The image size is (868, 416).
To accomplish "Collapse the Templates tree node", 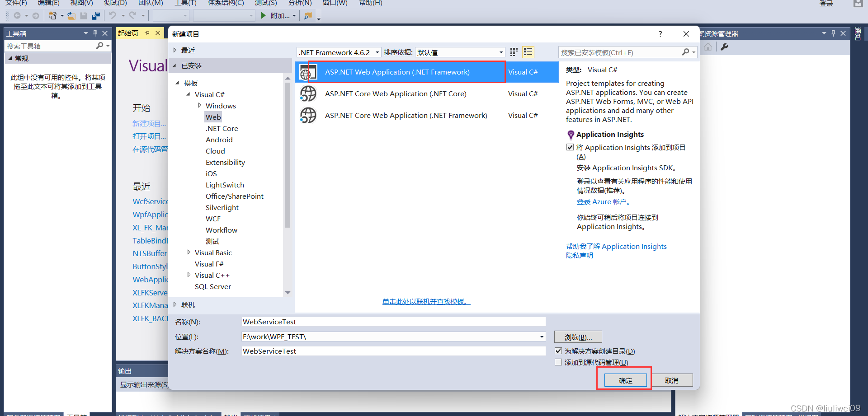I will pyautogui.click(x=178, y=83).
